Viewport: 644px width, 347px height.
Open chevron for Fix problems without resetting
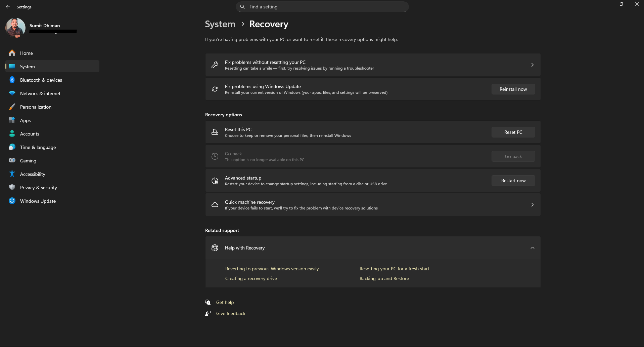[533, 65]
